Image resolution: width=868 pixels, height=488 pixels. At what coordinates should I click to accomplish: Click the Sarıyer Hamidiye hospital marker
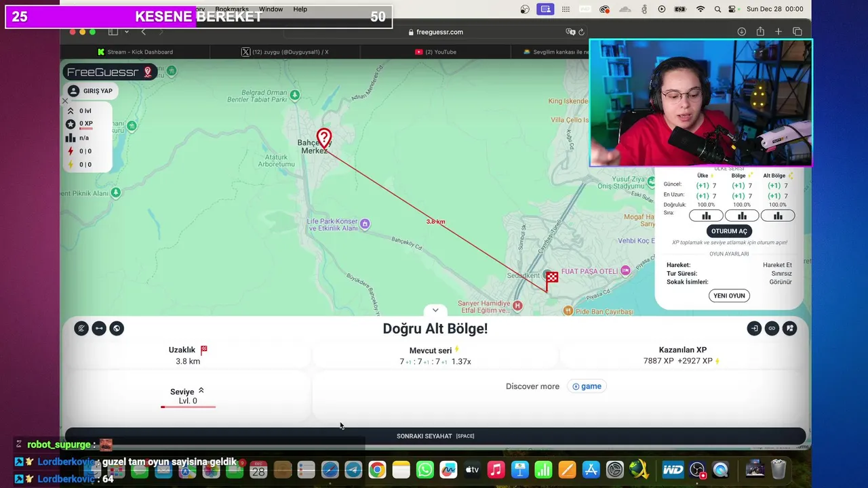click(x=517, y=306)
